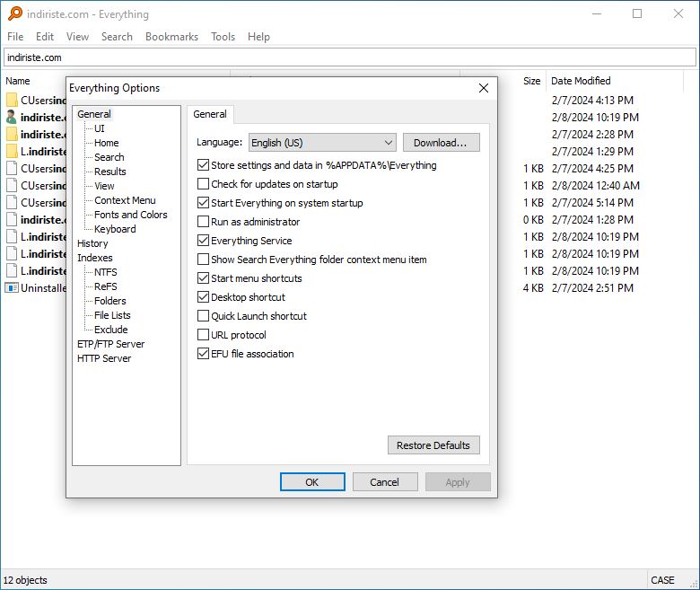Screen dimensions: 700x590
Task: Select ETP/FTP Server in options tree
Action: coord(110,344)
